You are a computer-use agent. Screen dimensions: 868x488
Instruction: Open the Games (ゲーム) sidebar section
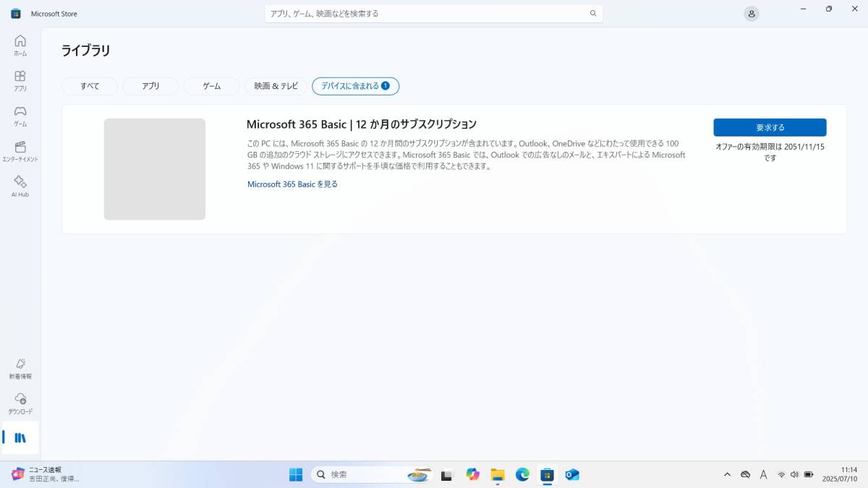tap(20, 116)
